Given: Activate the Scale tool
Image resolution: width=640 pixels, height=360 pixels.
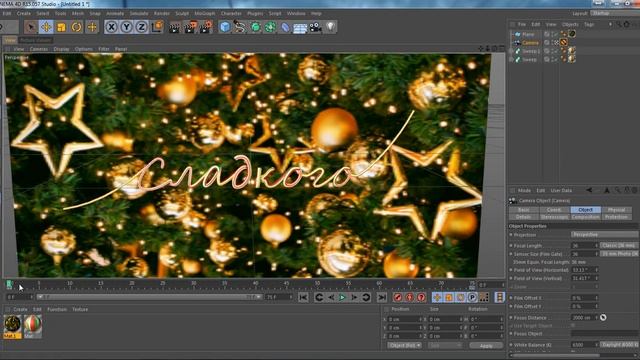Looking at the screenshot, I should (x=61, y=27).
